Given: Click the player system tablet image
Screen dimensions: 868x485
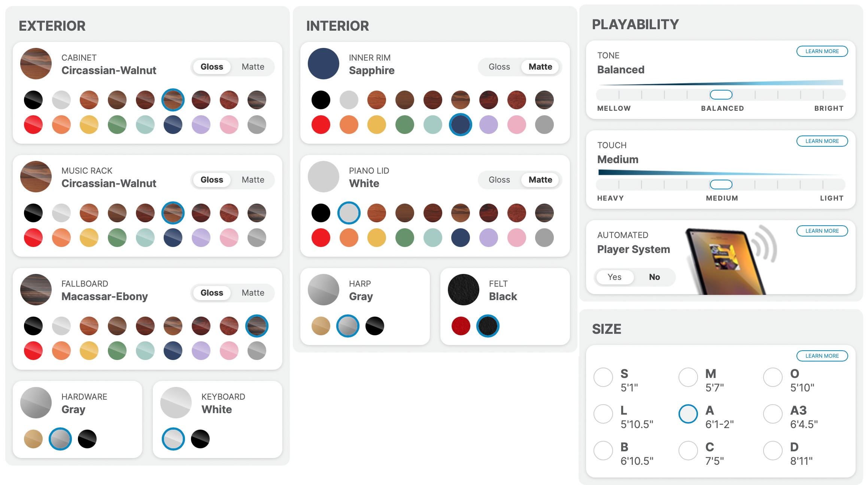Looking at the screenshot, I should (725, 260).
